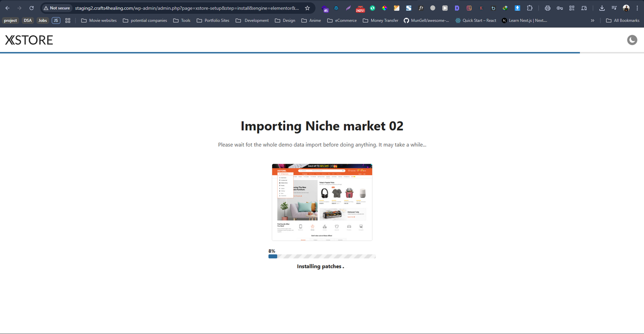
Task: Open the Portfolio Sites bookmark folder
Action: (x=213, y=21)
